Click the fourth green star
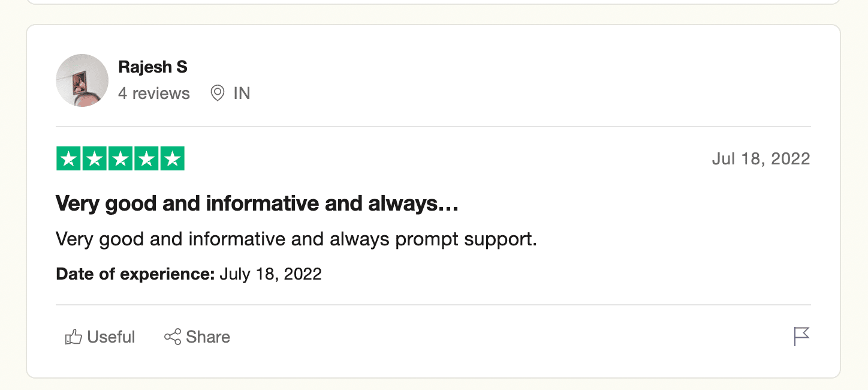868x390 pixels. click(146, 158)
